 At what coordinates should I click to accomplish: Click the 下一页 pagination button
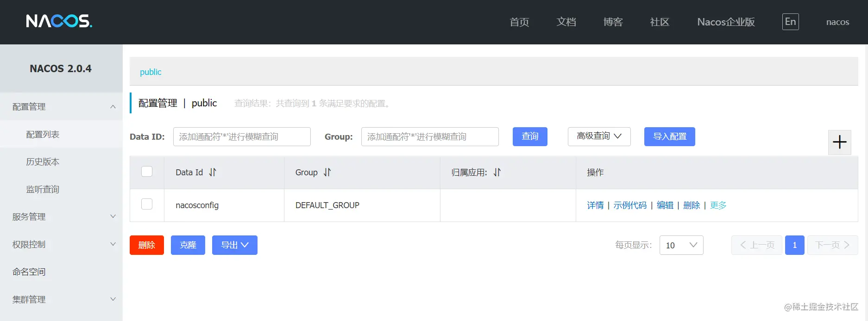coord(833,245)
